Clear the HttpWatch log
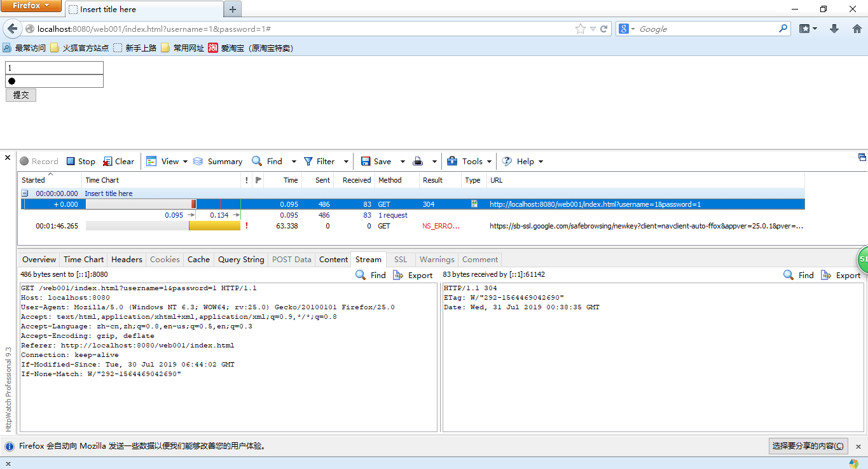Image resolution: width=868 pixels, height=469 pixels. tap(118, 161)
